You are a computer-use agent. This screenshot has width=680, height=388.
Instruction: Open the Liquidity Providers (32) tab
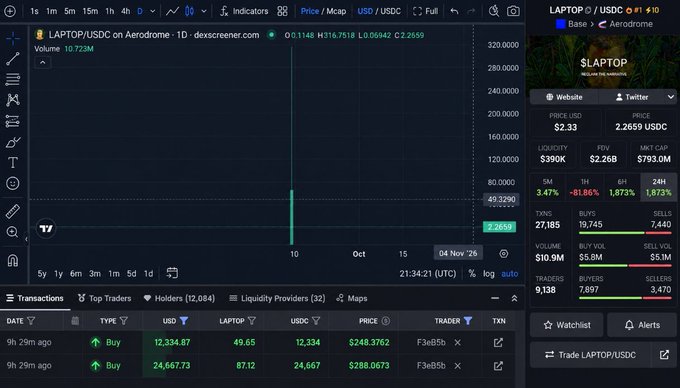coord(277,298)
